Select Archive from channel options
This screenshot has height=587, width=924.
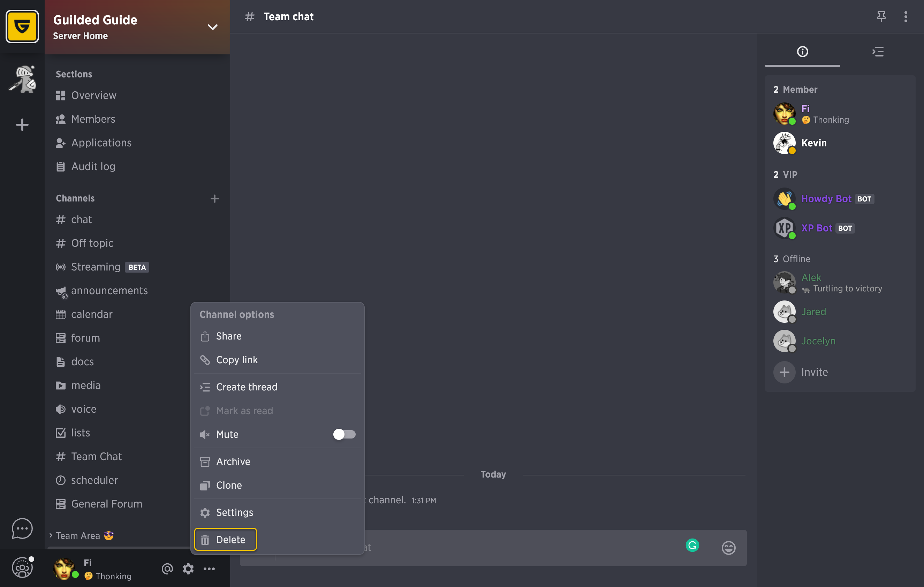coord(233,462)
